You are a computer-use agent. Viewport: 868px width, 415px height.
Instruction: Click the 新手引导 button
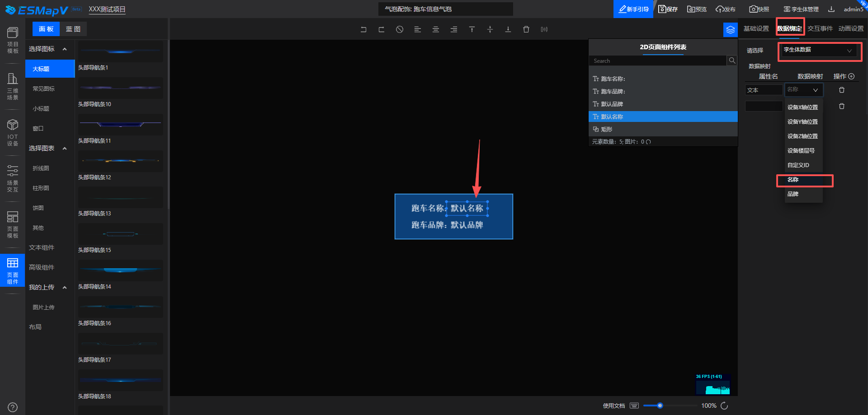coord(633,9)
